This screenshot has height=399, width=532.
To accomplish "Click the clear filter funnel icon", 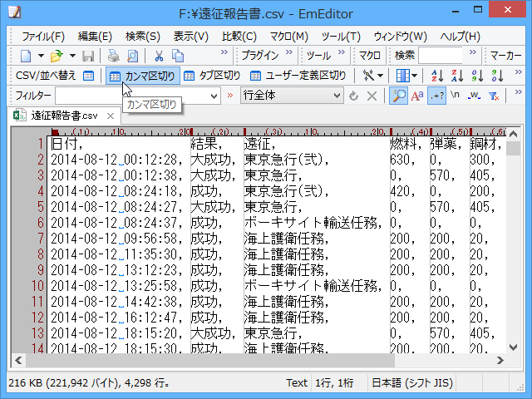I will pyautogui.click(x=494, y=96).
